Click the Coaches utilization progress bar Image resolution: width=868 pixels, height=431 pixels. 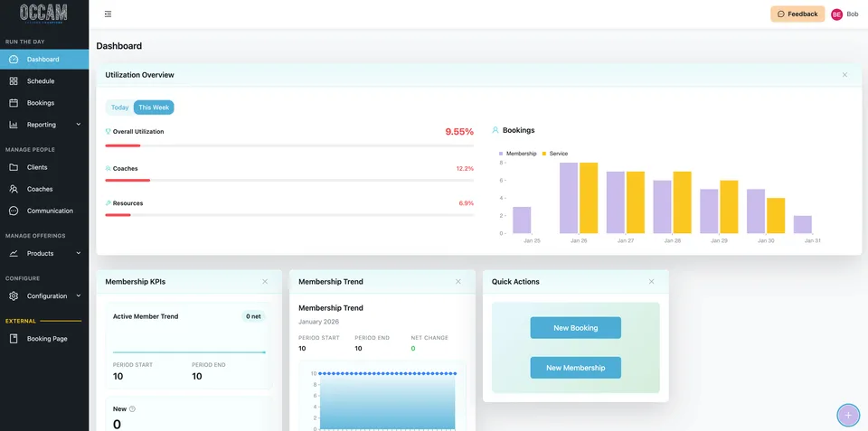point(289,181)
